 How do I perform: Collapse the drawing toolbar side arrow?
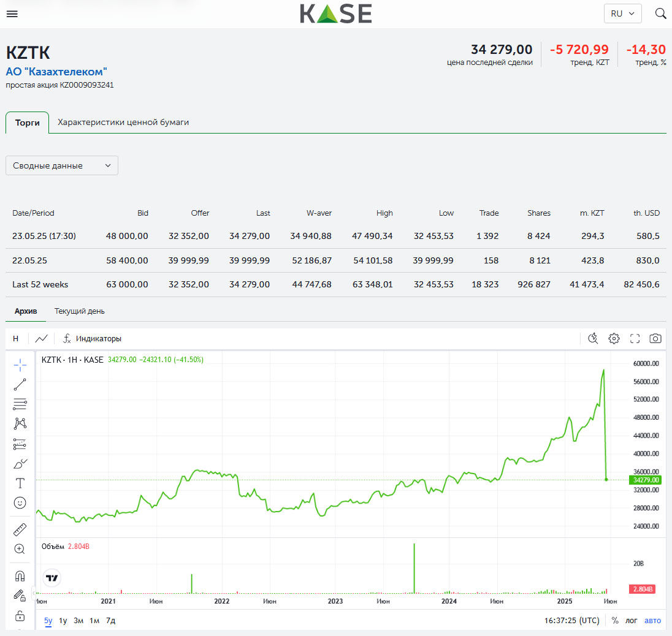34,593
